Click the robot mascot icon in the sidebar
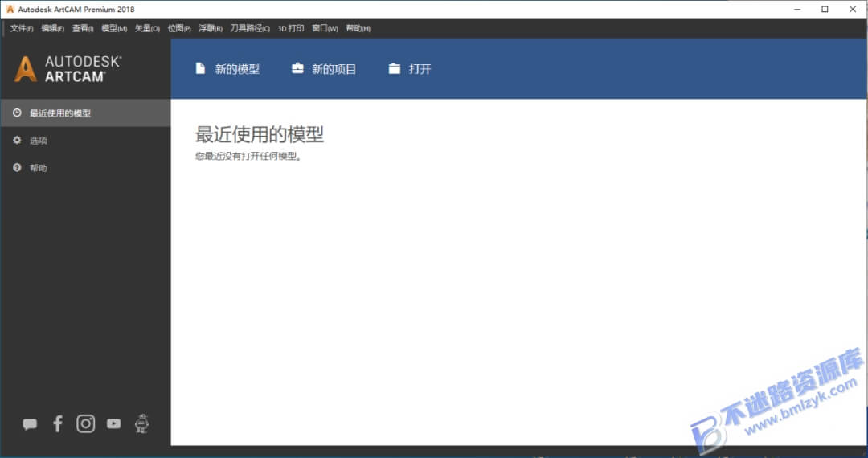 (141, 423)
